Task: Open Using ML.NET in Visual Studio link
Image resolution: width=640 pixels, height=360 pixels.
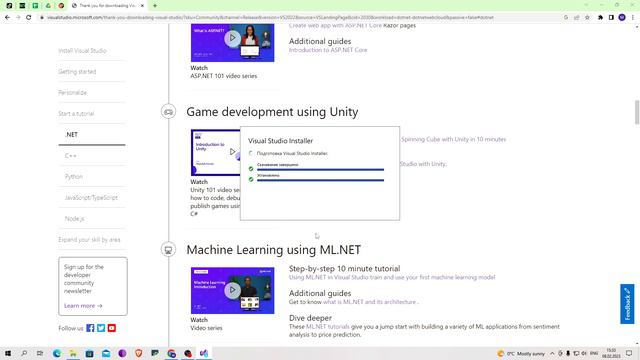Action: tap(392, 277)
